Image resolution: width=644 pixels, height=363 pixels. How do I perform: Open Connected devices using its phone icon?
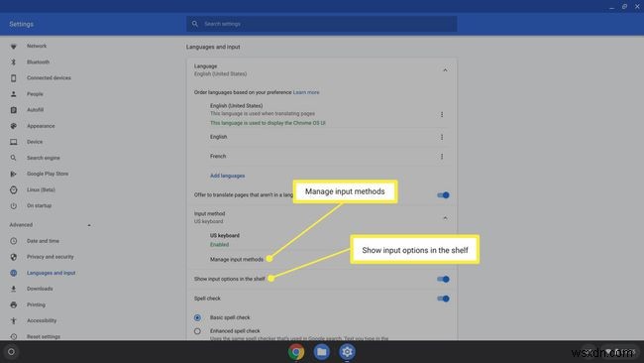[x=13, y=78]
